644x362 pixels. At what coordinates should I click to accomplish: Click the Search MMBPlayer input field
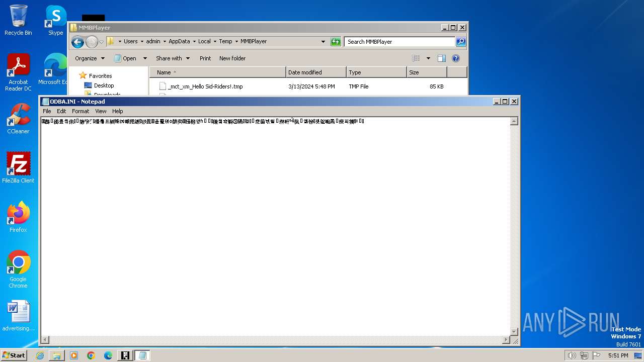400,42
